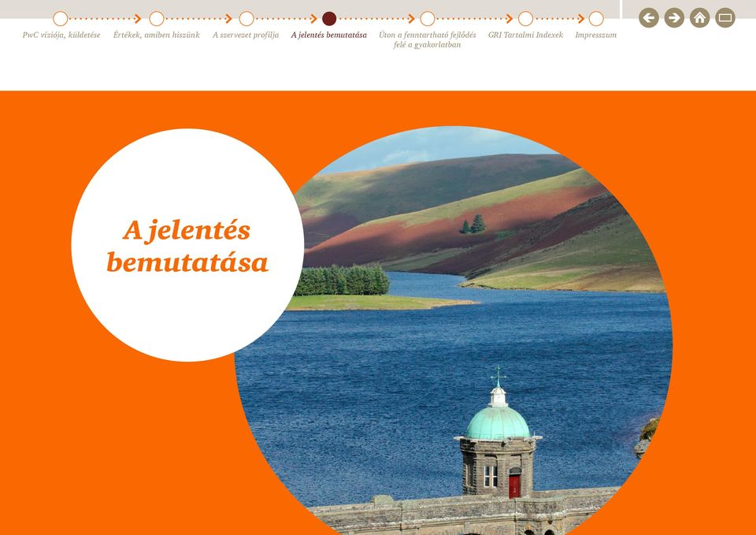This screenshot has width=756, height=535.
Task: Select the Értékek, amiben hiszünk step circle
Action: tap(157, 19)
